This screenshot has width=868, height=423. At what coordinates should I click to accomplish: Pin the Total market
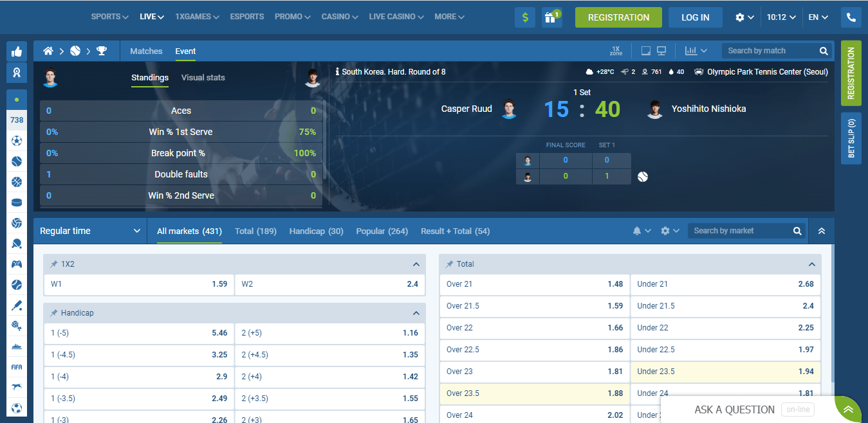click(x=450, y=264)
